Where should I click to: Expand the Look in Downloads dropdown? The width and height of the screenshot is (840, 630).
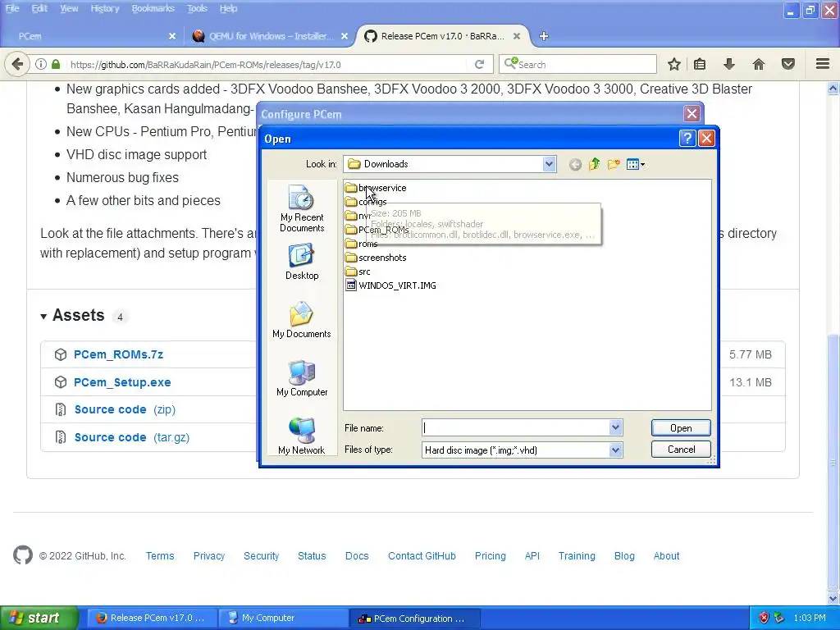(x=549, y=164)
